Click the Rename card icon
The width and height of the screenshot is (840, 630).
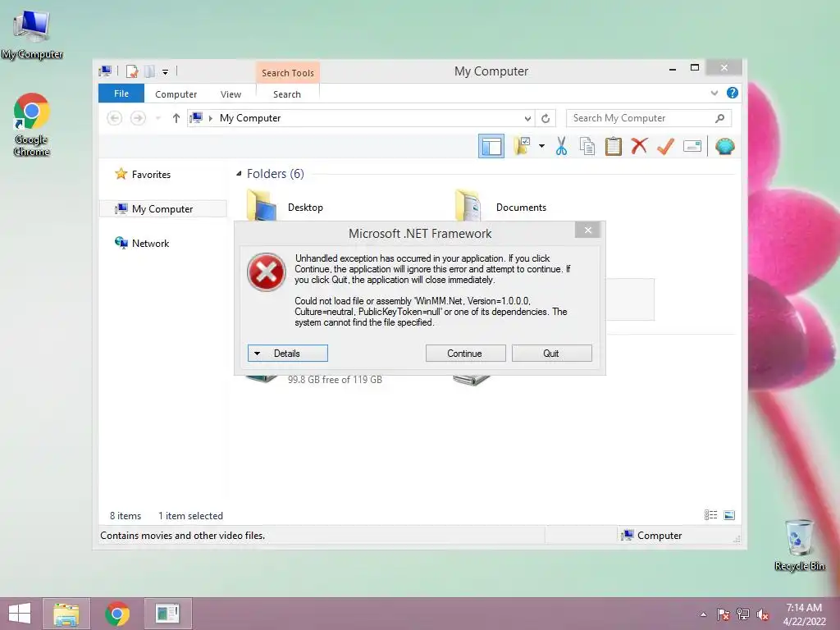tap(692, 146)
